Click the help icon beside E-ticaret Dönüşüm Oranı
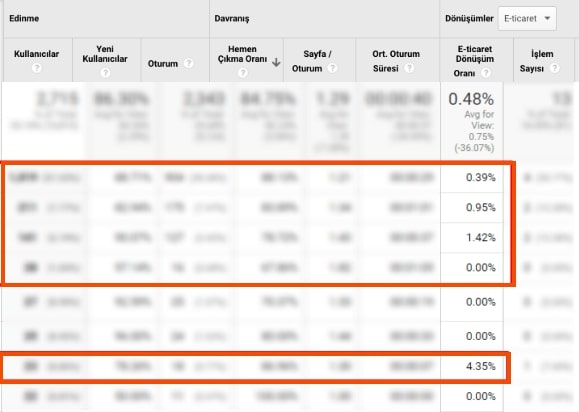Image resolution: width=579 pixels, height=412 pixels. (486, 73)
